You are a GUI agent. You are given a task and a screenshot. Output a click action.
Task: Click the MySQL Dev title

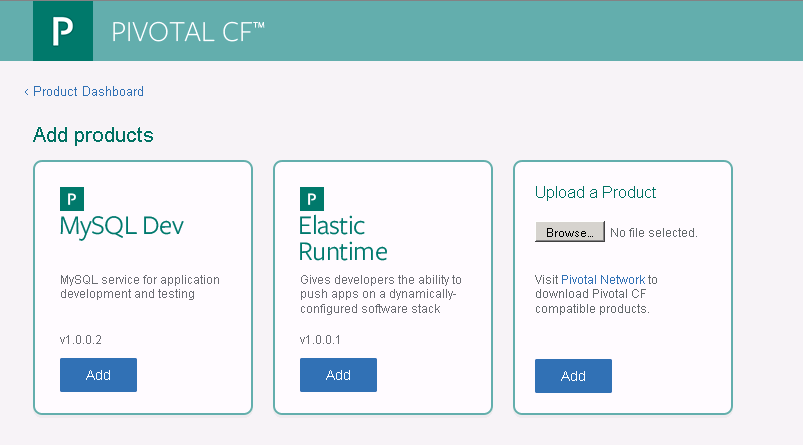coord(122,226)
